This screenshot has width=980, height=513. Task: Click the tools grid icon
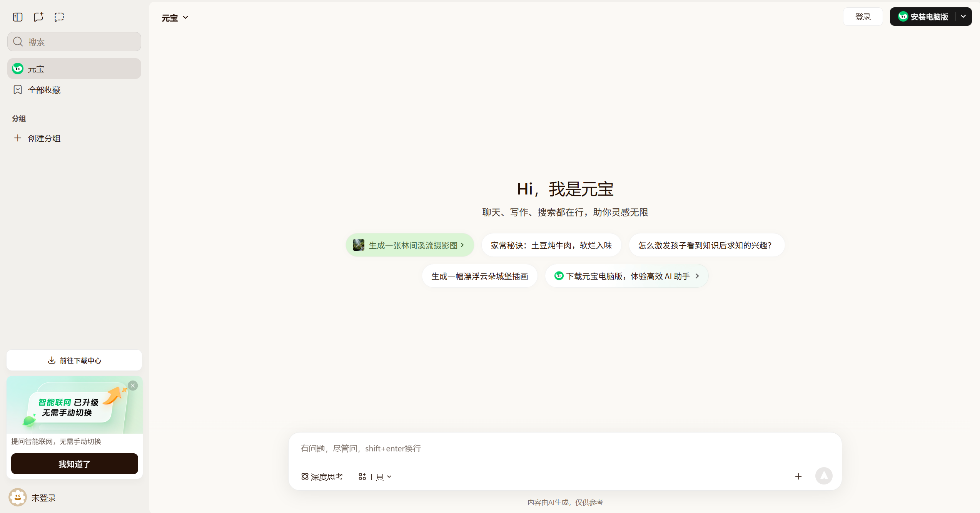[x=362, y=477]
